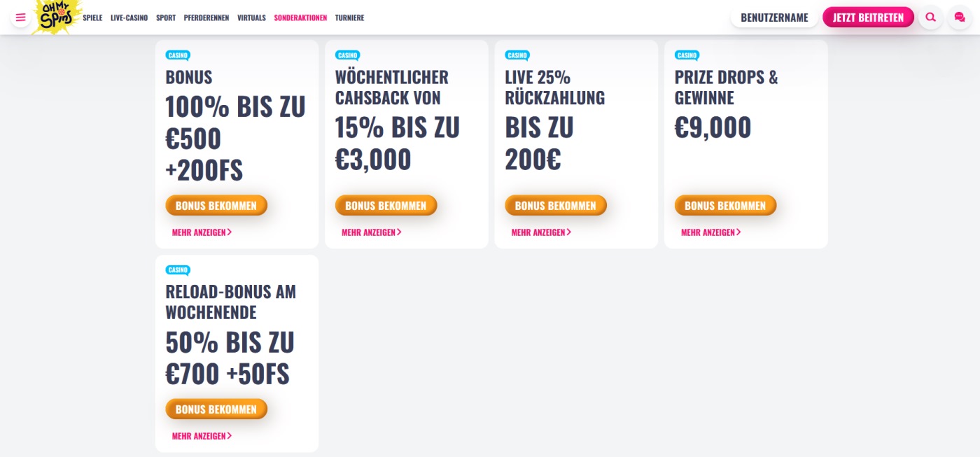Go to Live-Casino section
Image resolution: width=980 pixels, height=457 pixels.
coord(129,18)
